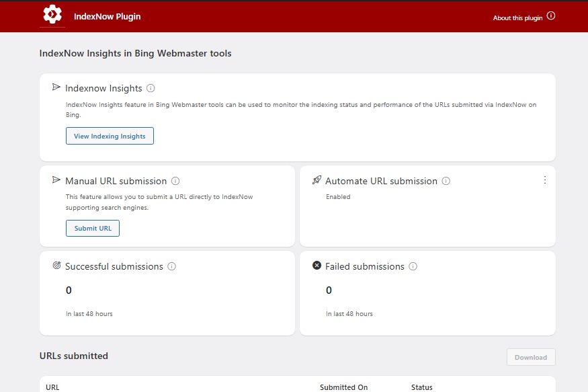Click the Indexnow Insights arrow icon
Screen dimensions: 588x392
point(57,87)
